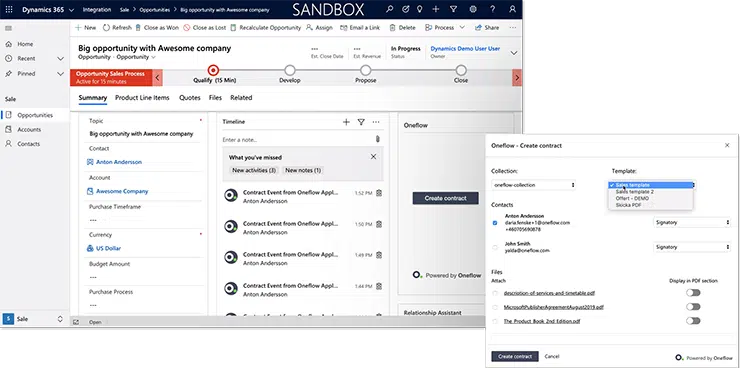Viewport: 740px width, 368px height.
Task: Open the Dynamics 365 app launcher grid
Action: (x=8, y=9)
